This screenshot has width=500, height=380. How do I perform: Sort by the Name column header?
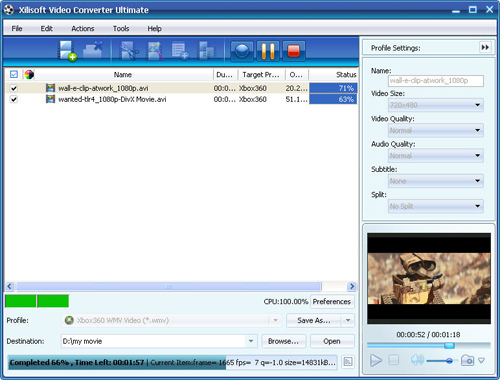click(123, 75)
